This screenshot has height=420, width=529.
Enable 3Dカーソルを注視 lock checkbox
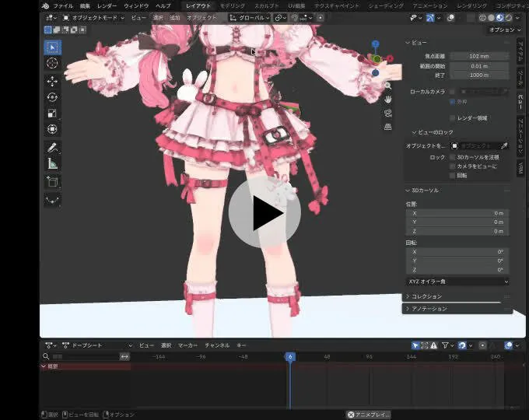point(453,157)
